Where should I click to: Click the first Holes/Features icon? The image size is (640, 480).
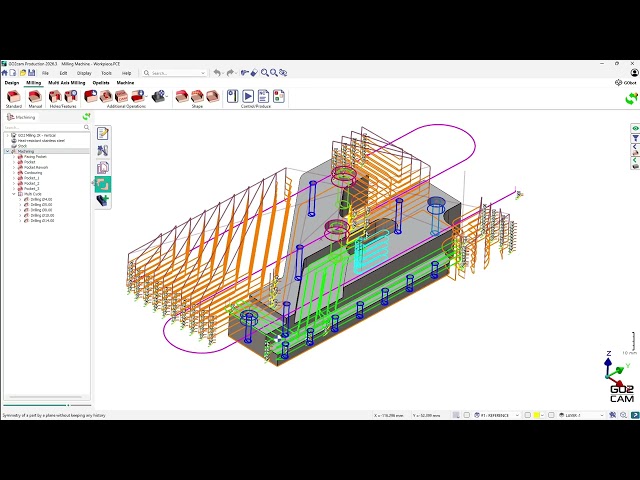(55, 97)
